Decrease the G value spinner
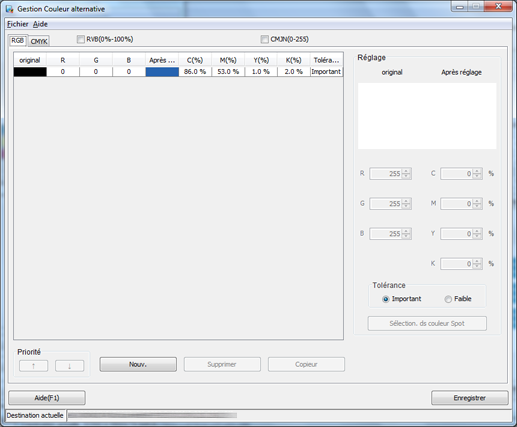The image size is (517, 427). pyautogui.click(x=406, y=206)
